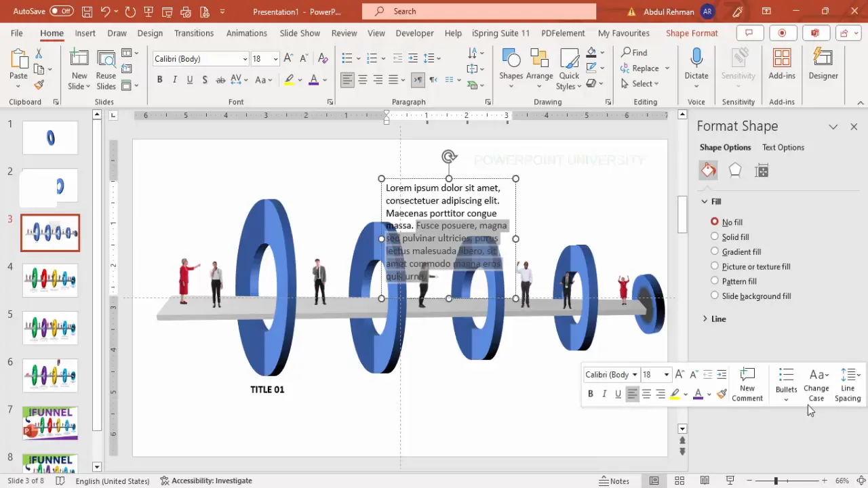
Task: Click the Save icon in the title bar
Action: [87, 12]
